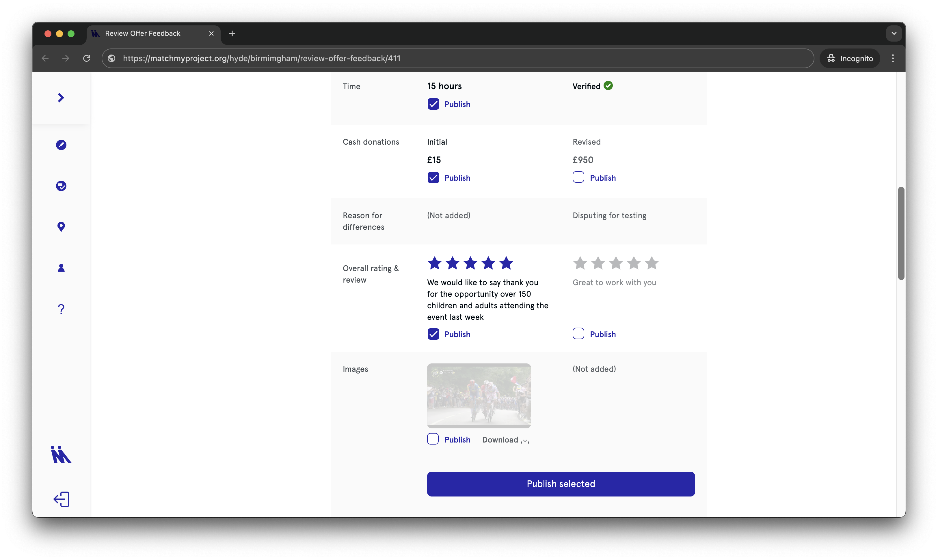Open Chrome's three-dot menu
The image size is (938, 560).
893,59
